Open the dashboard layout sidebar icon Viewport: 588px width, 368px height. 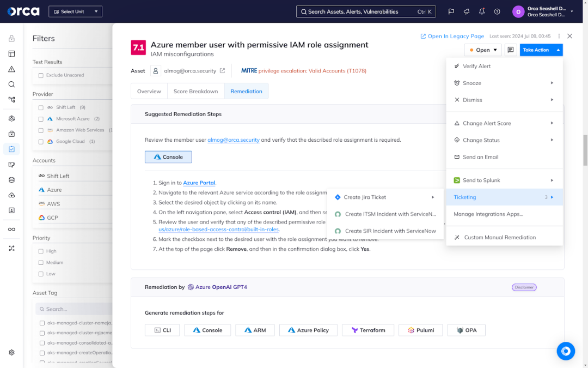point(11,53)
